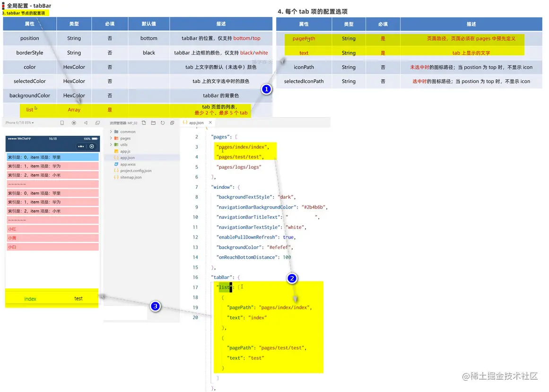This screenshot has height=392, width=549.
Task: Click code line "pages/test/test" on line 4
Action: [x=240, y=157]
